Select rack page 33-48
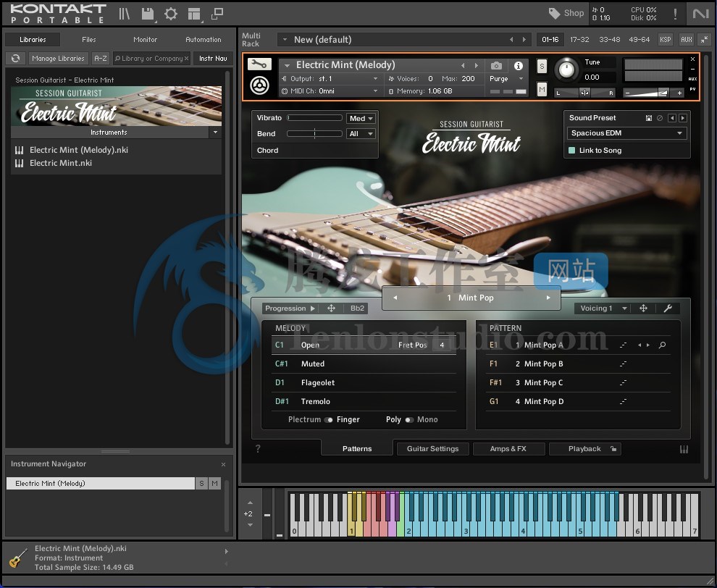This screenshot has height=588, width=717. tap(610, 40)
